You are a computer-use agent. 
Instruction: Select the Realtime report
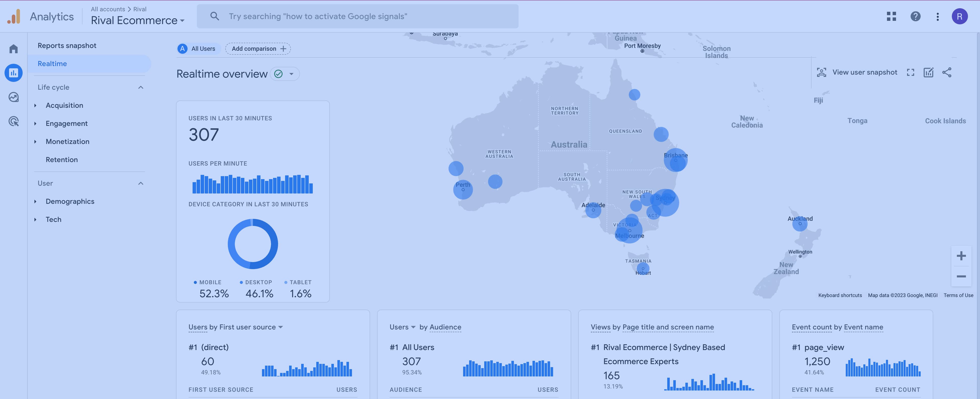pyautogui.click(x=52, y=64)
